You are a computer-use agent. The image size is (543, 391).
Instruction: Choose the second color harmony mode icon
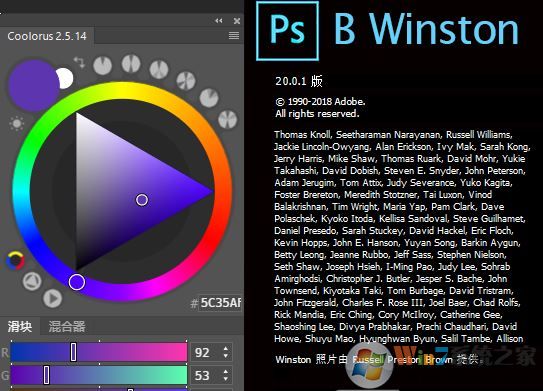[131, 63]
